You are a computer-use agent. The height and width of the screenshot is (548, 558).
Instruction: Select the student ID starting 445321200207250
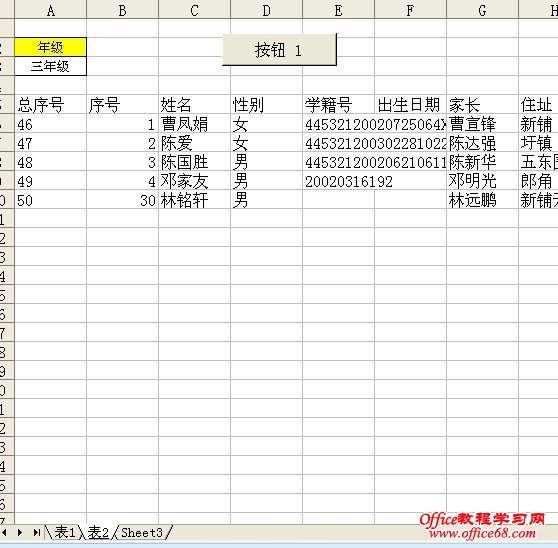pyautogui.click(x=338, y=123)
